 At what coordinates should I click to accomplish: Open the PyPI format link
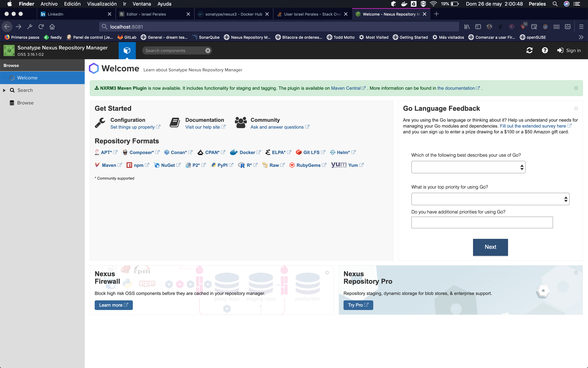click(x=222, y=165)
